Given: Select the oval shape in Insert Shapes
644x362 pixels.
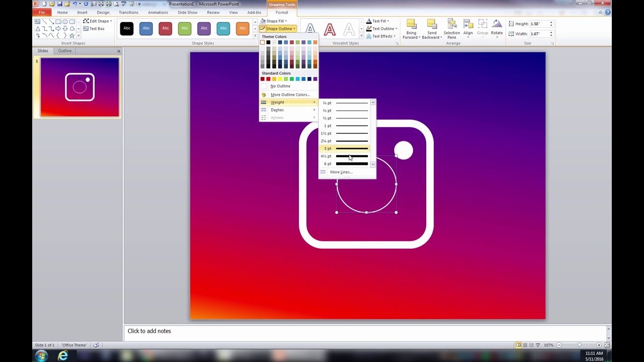Looking at the screenshot, I should coord(65,22).
